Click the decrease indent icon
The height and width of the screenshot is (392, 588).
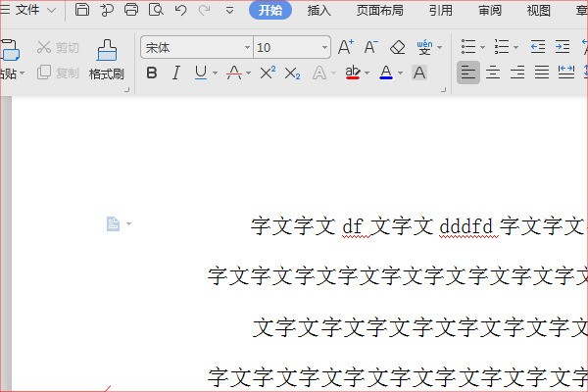pyautogui.click(x=537, y=47)
